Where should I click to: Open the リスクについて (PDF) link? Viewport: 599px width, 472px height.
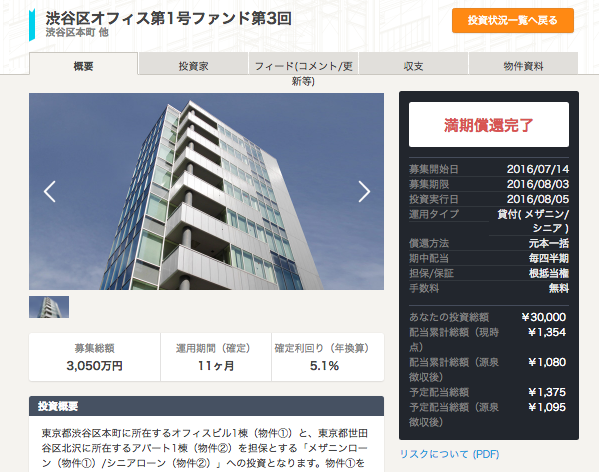(x=449, y=454)
